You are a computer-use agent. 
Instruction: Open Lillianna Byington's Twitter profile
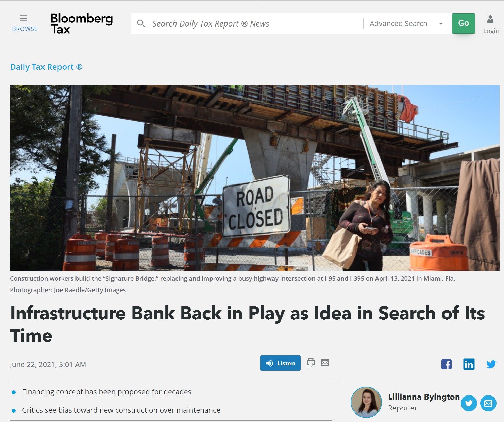[469, 403]
